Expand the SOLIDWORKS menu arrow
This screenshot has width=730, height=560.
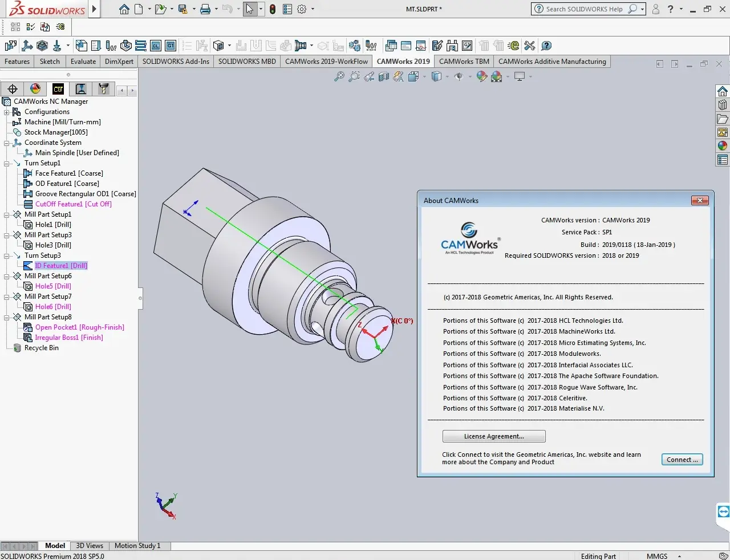95,9
